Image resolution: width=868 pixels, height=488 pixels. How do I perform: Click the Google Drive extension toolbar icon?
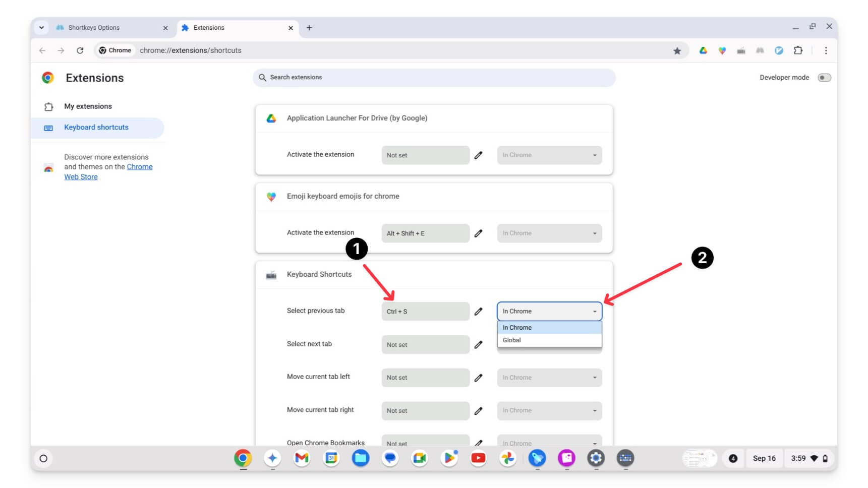(x=703, y=50)
